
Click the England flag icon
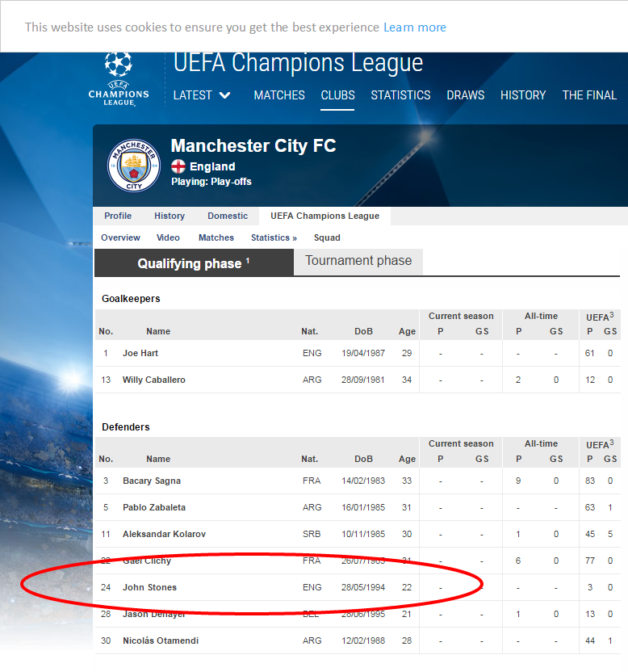[x=178, y=166]
